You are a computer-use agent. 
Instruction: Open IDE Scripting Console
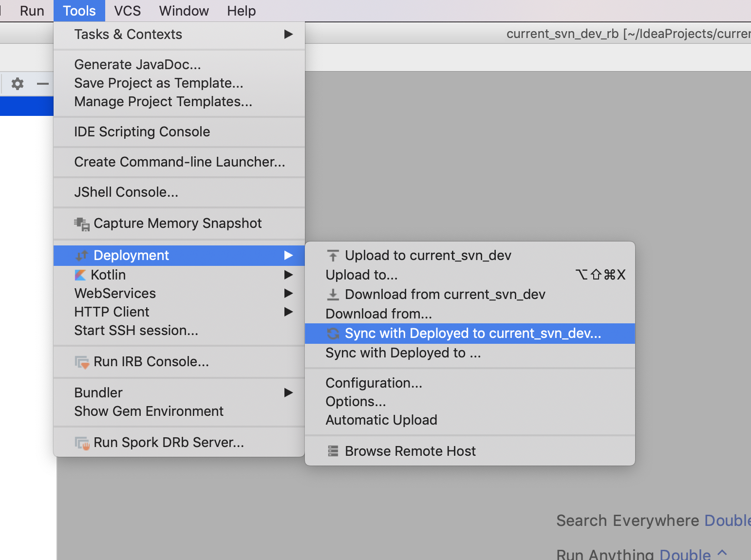179,131
